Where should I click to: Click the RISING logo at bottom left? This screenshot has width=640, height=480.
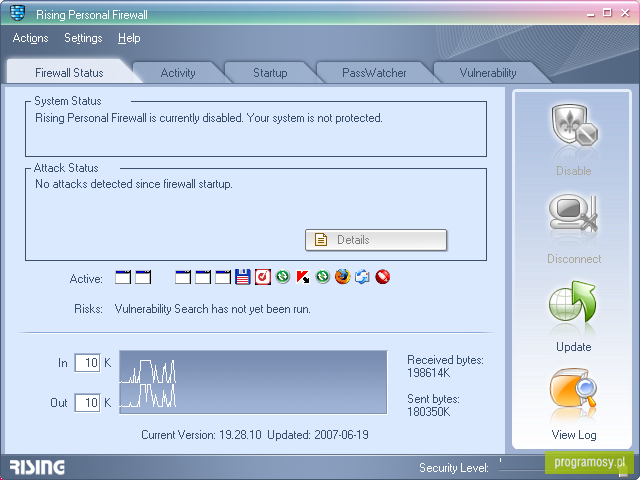coord(37,467)
